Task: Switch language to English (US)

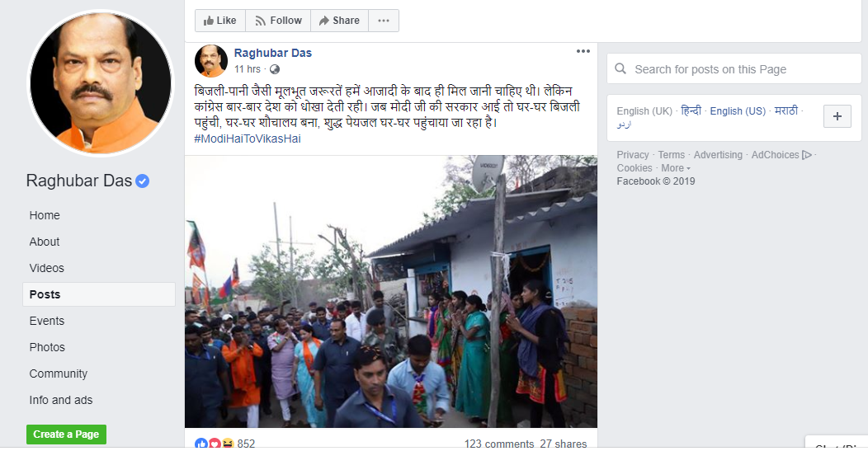Action: point(738,111)
